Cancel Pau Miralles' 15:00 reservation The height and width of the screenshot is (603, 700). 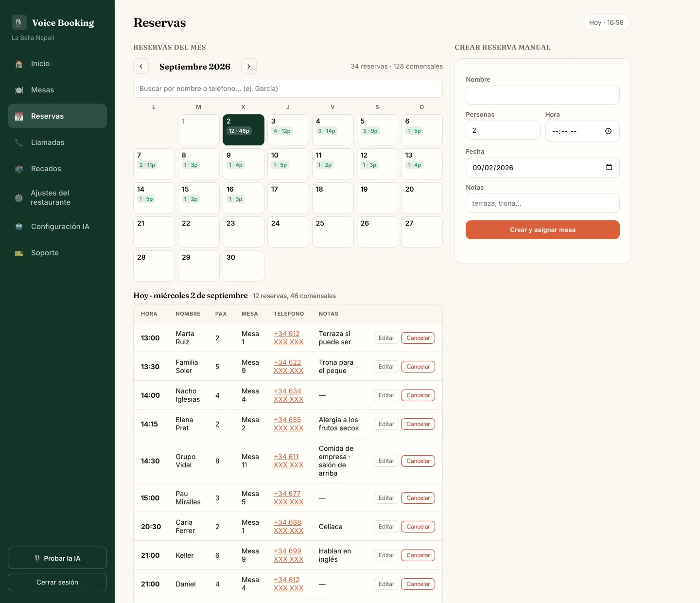[418, 498]
